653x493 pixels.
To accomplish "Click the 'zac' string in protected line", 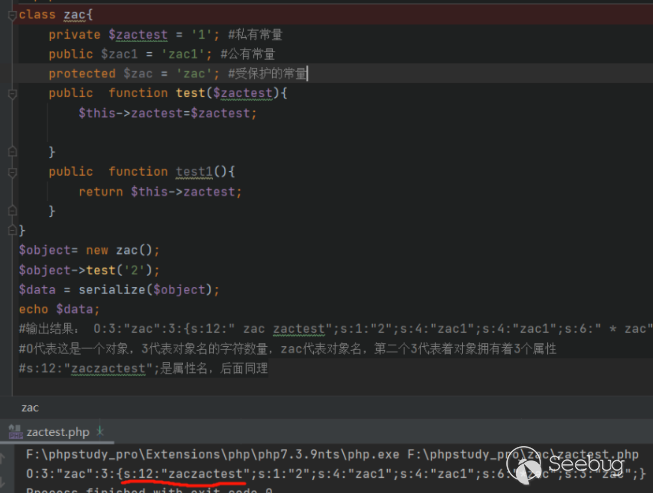I will (x=194, y=74).
